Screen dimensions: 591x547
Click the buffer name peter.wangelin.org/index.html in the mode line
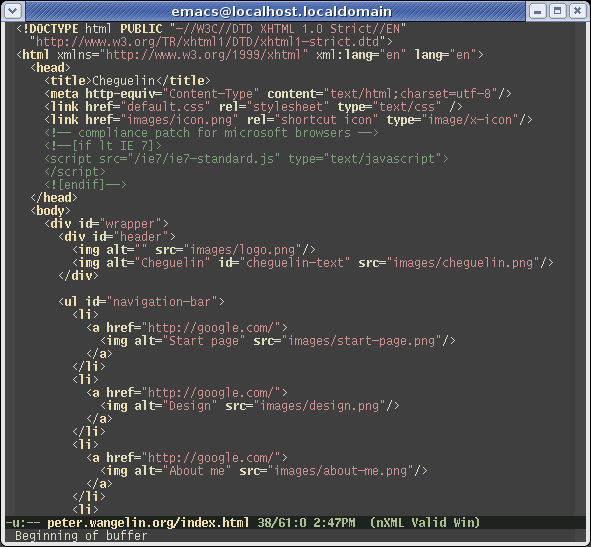[x=148, y=522]
